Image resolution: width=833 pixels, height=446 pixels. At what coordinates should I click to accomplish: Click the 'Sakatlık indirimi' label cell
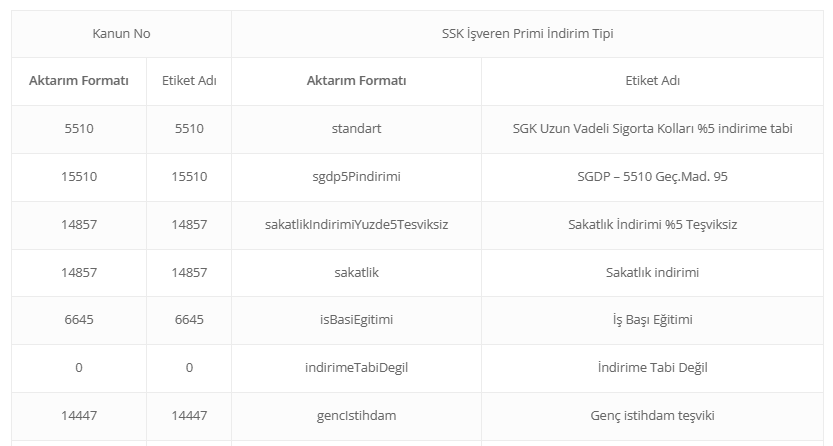pos(651,272)
